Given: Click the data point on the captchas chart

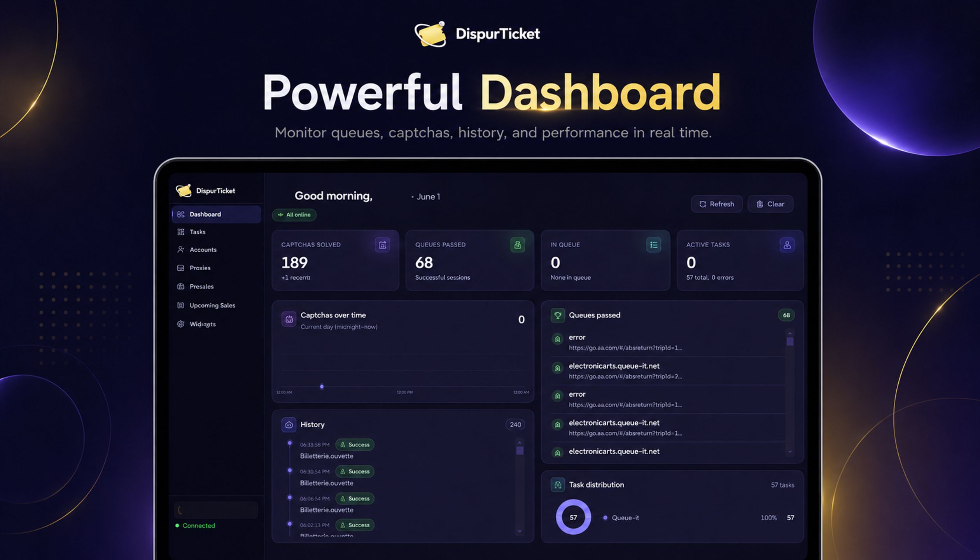Looking at the screenshot, I should click(322, 387).
